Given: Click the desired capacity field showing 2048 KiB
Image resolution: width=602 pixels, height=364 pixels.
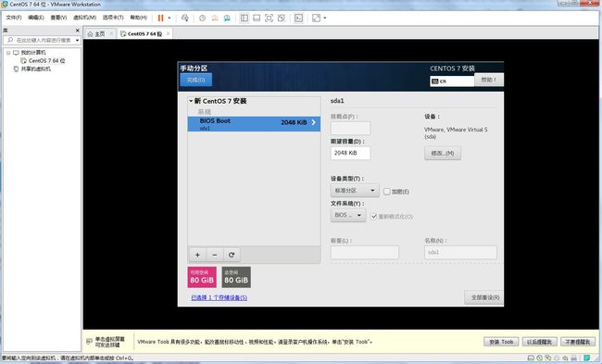Looking at the screenshot, I should pos(350,153).
